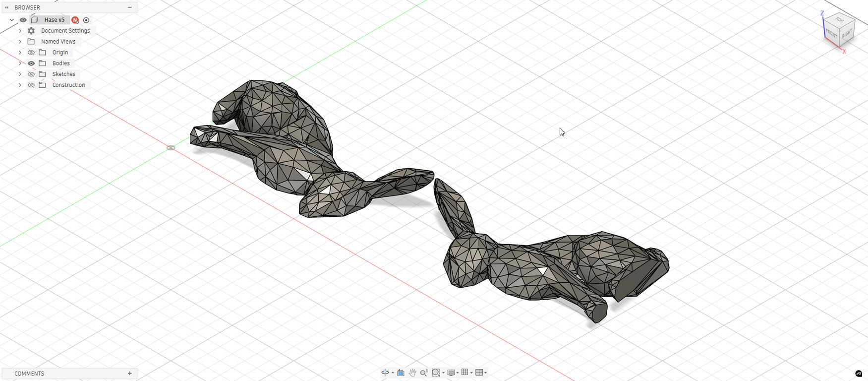This screenshot has height=381, width=868.
Task: Expand the Display Settings dropdown arrow
Action: [458, 373]
